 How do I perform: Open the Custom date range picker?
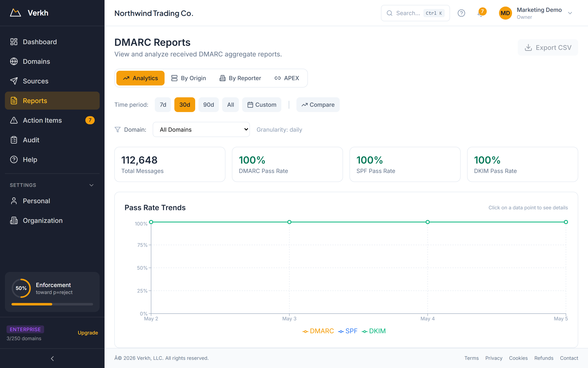click(262, 105)
